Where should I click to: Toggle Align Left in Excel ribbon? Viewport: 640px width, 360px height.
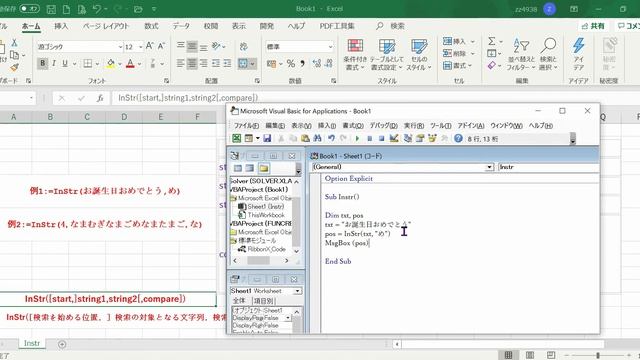[x=180, y=63]
